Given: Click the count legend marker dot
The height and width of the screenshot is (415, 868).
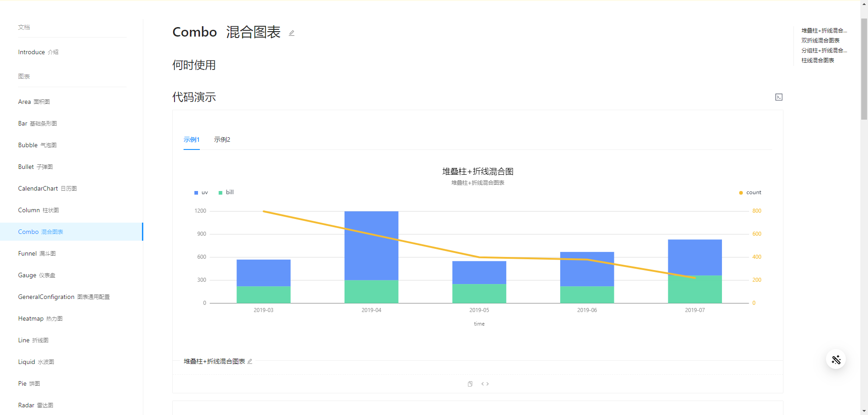Looking at the screenshot, I should 740,192.
